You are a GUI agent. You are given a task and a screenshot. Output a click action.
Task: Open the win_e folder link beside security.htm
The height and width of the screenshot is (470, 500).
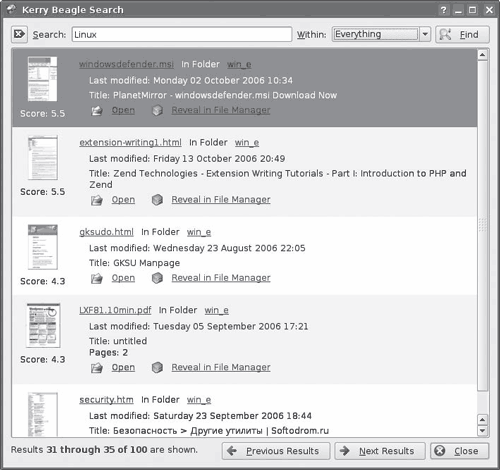(199, 399)
